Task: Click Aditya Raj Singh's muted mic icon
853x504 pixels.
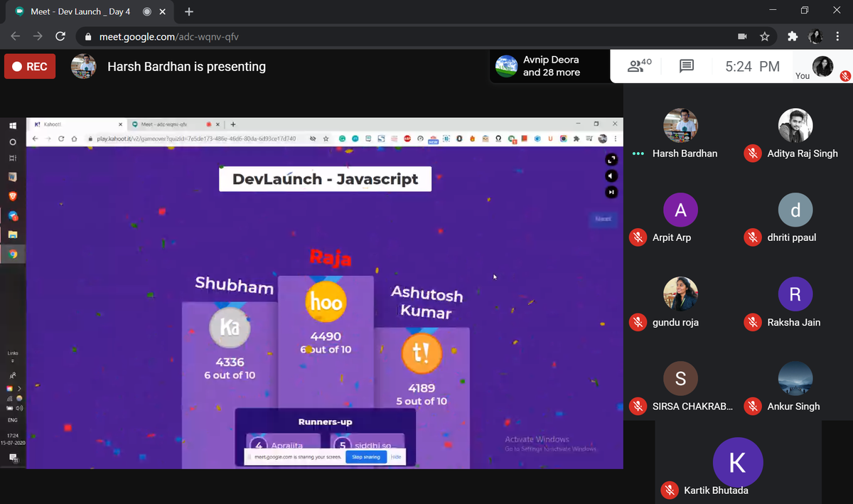Action: (752, 154)
